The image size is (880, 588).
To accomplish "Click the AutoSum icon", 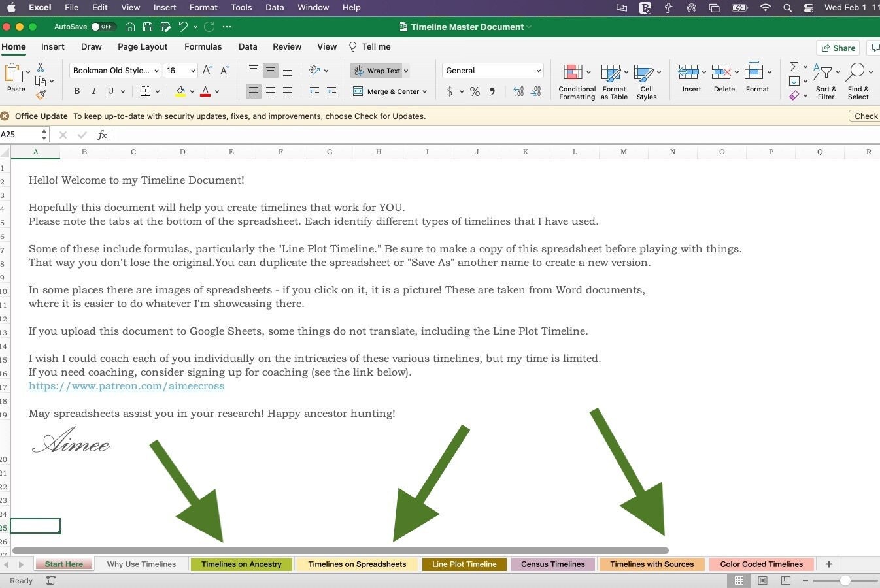I will coord(794,66).
